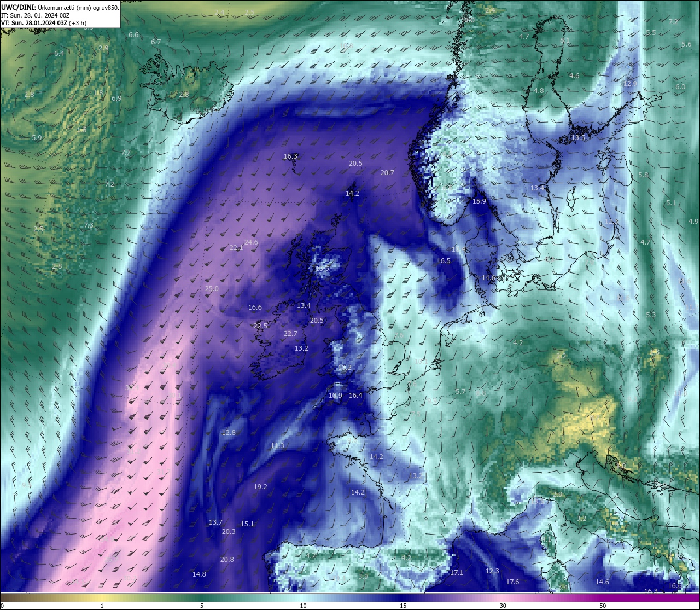The height and width of the screenshot is (610, 700).
Task: Click the 7.7 map value
Action: (x=126, y=153)
